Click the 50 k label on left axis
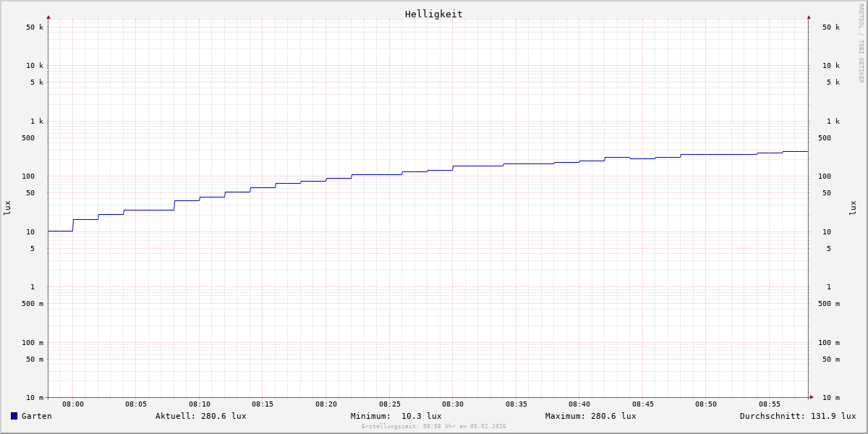Image resolution: width=868 pixels, height=434 pixels. click(35, 27)
